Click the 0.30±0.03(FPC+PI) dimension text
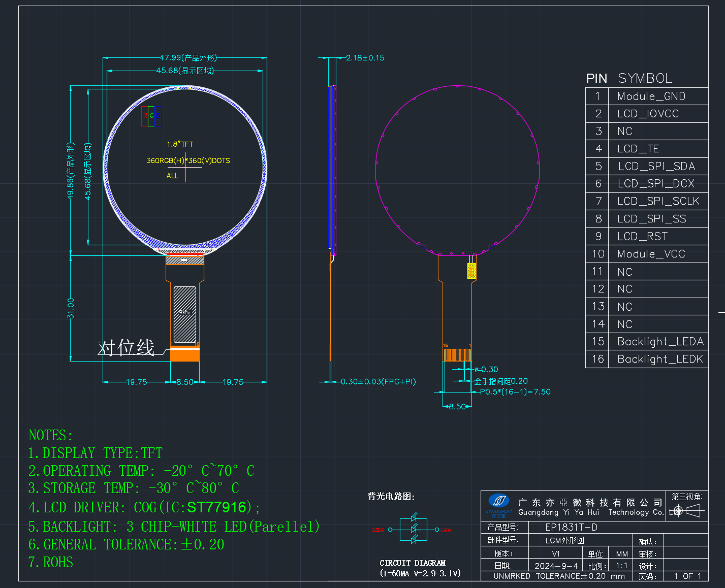Image resolution: width=725 pixels, height=588 pixels. (x=378, y=381)
